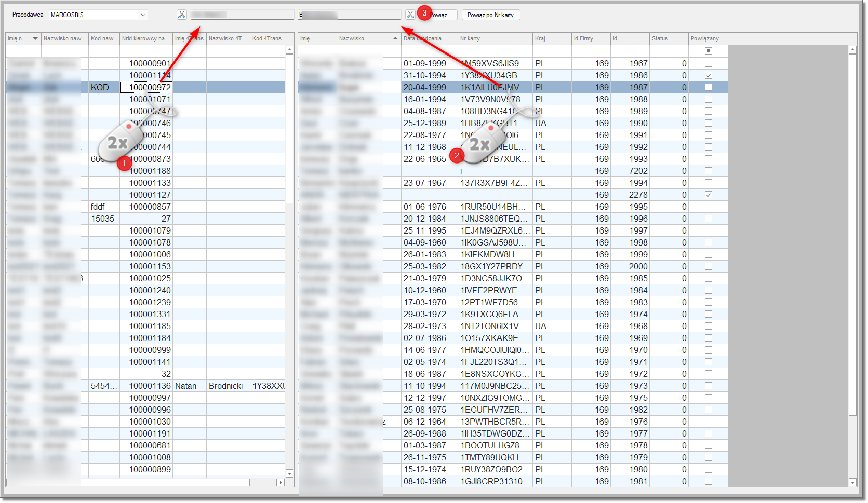Toggle Powiązany checkbox for Id 1981
Image resolution: width=868 pixels, height=503 pixels.
tap(709, 481)
